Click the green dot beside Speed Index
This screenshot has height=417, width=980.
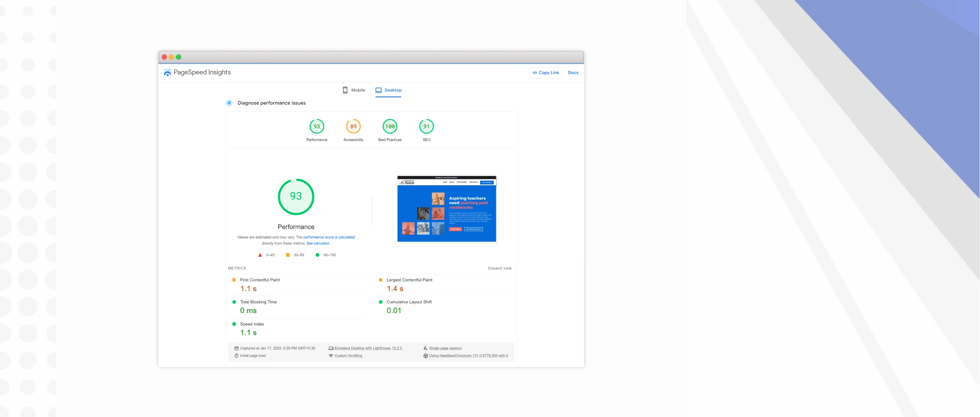pyautogui.click(x=234, y=324)
